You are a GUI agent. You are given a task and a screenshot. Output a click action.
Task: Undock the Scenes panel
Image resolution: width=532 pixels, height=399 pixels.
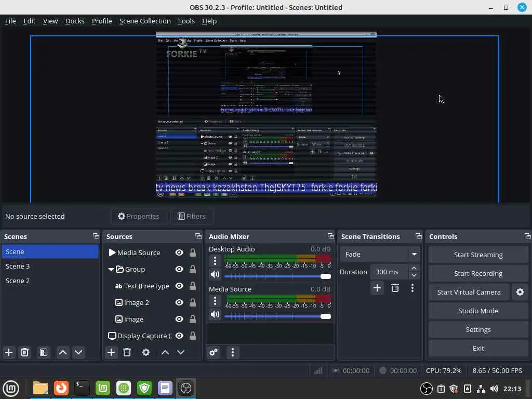click(x=96, y=236)
